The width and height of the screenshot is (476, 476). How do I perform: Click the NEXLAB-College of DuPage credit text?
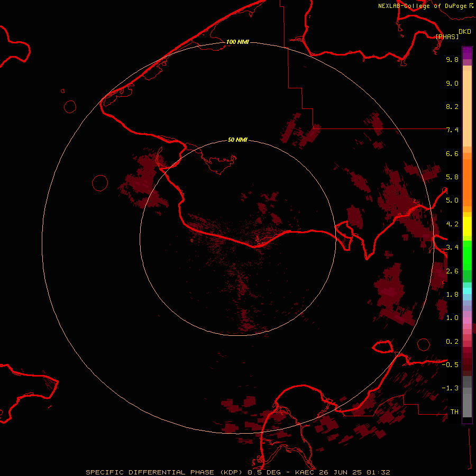point(422,6)
